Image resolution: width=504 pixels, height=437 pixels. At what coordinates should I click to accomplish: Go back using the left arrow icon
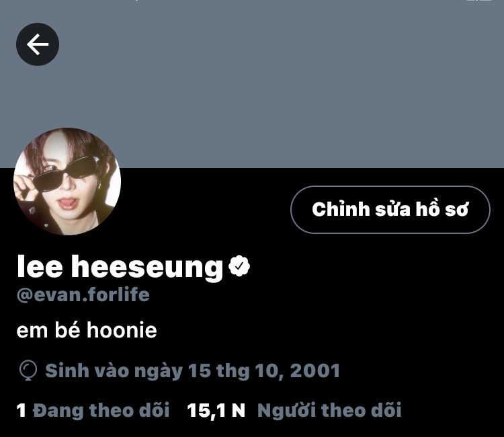pyautogui.click(x=38, y=44)
